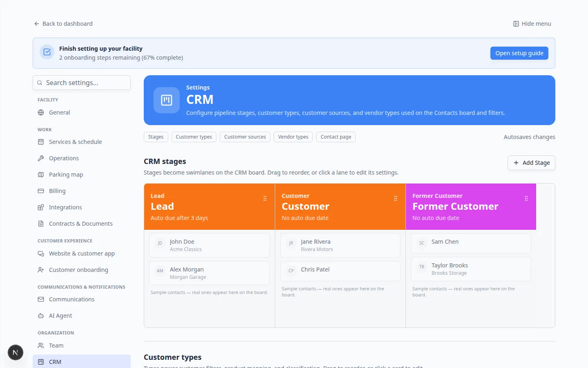Open the CRM settings menu item
The height and width of the screenshot is (368, 588).
point(82,362)
